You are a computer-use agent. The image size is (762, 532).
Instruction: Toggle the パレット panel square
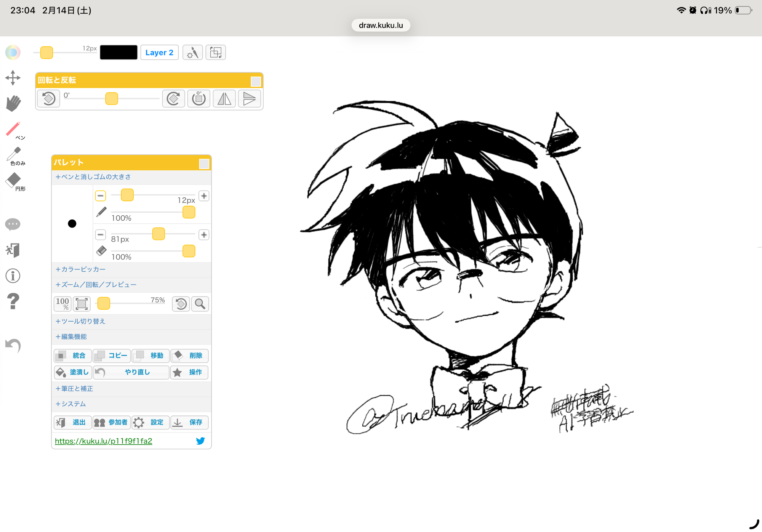(x=204, y=163)
